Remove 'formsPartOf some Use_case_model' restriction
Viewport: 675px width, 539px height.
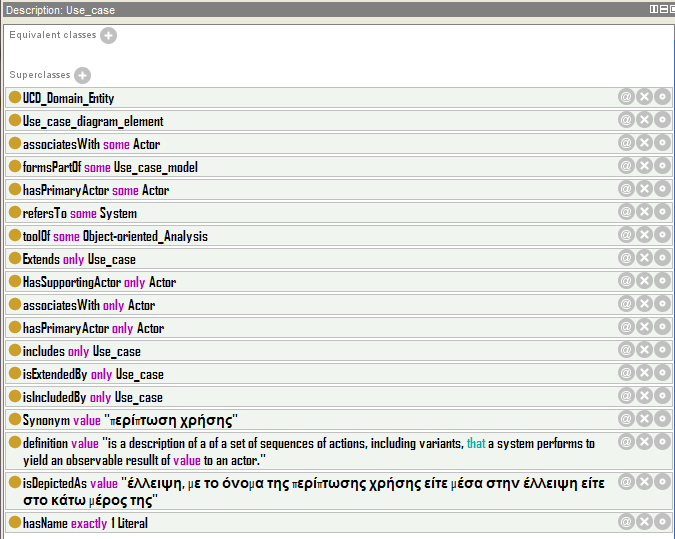click(x=644, y=166)
